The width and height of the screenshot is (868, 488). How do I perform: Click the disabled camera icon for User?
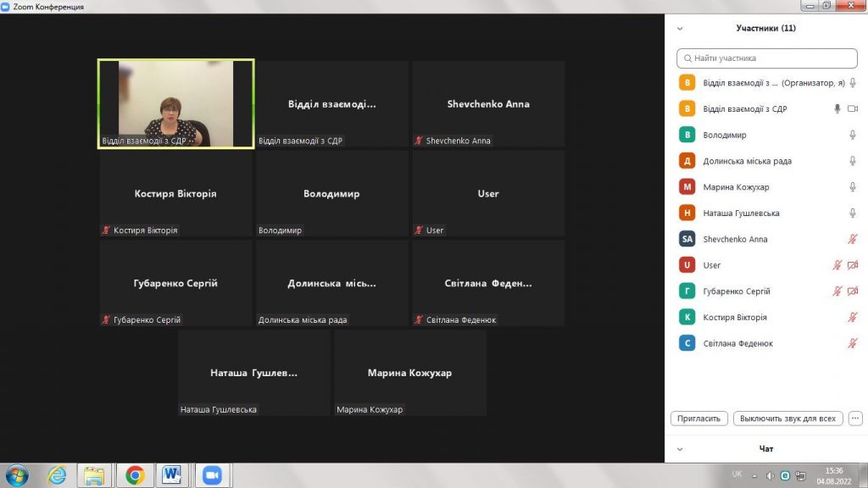(853, 265)
